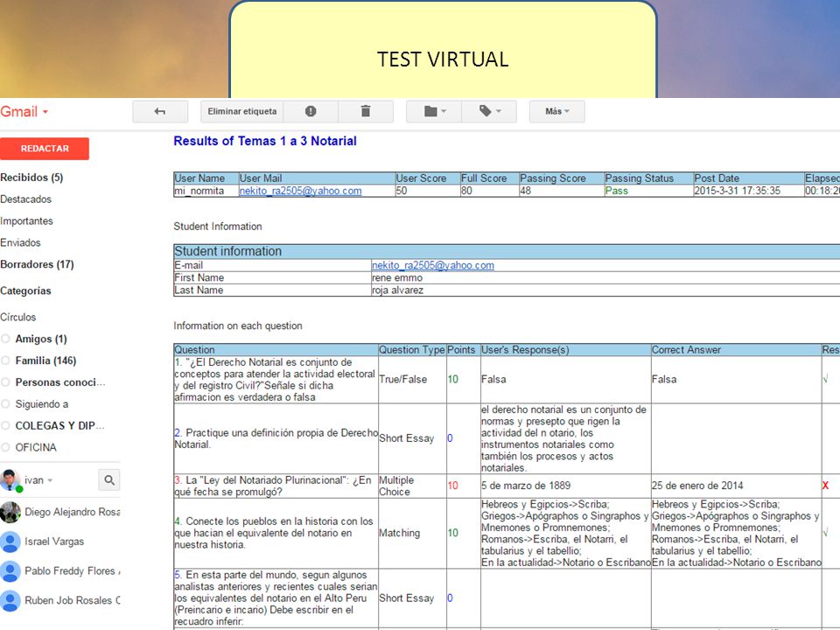Click E-mail link in Student information table
Screen dimensions: 840x630
pos(433,265)
